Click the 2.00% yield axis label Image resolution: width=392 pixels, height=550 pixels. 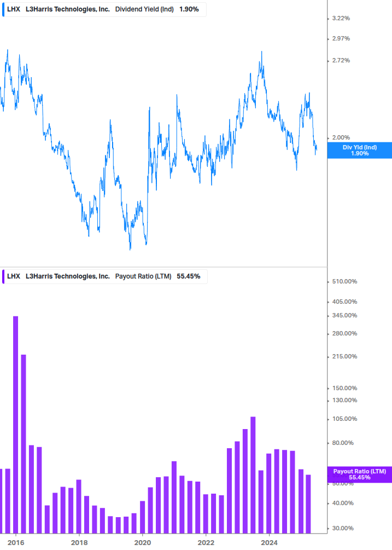click(x=341, y=137)
